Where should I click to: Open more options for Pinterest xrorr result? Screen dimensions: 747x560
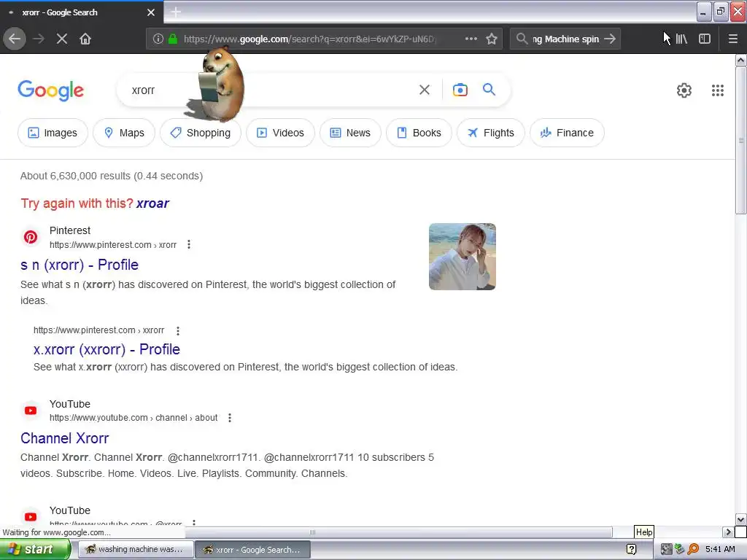[189, 244]
